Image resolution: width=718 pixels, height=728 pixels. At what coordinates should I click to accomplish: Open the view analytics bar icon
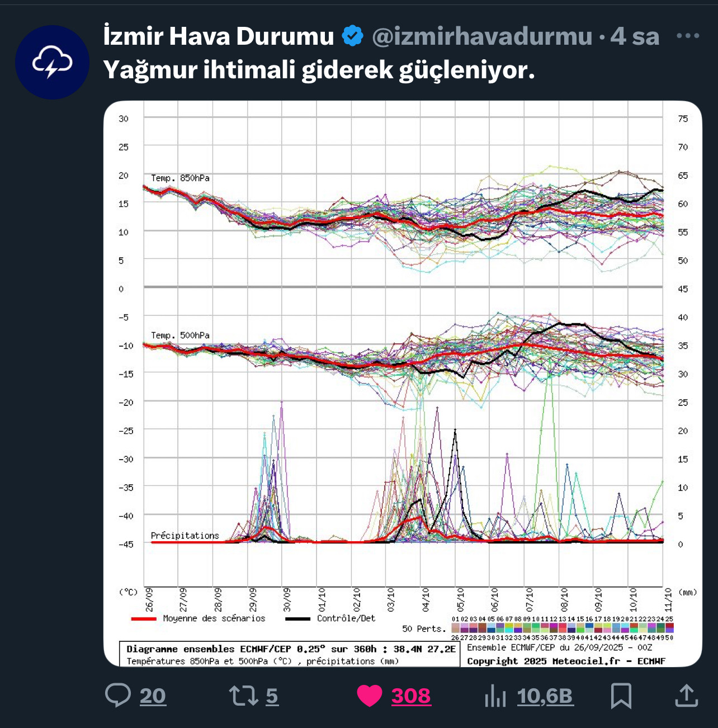click(495, 697)
